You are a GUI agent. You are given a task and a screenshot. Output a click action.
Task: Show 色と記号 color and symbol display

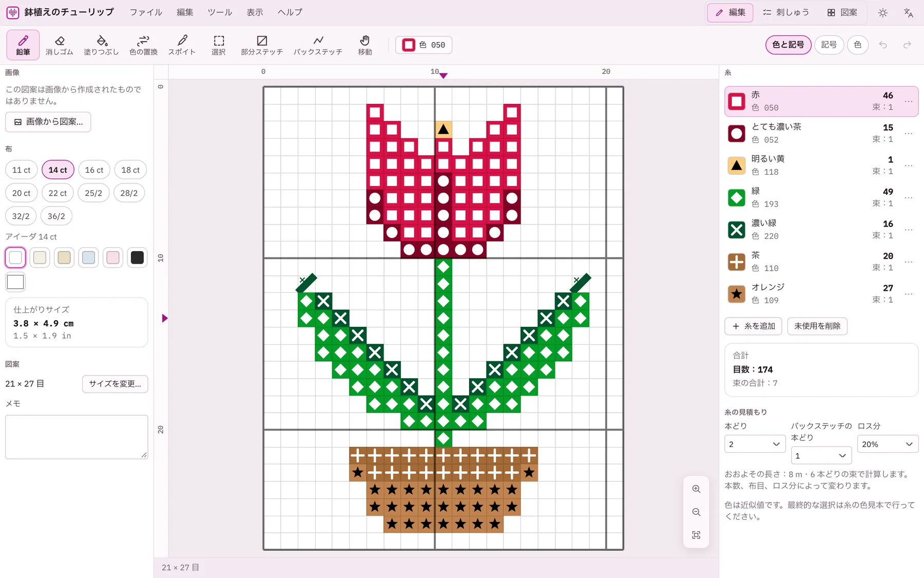pyautogui.click(x=788, y=45)
